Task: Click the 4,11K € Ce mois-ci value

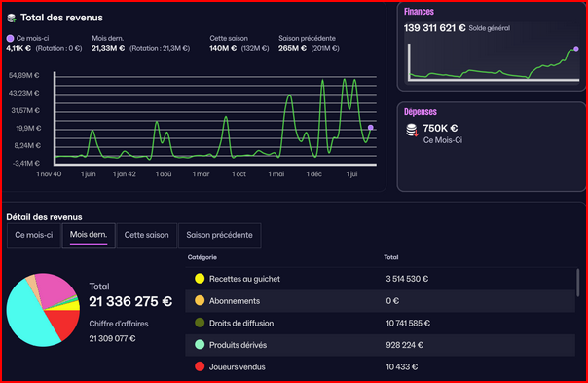Action: click(18, 48)
